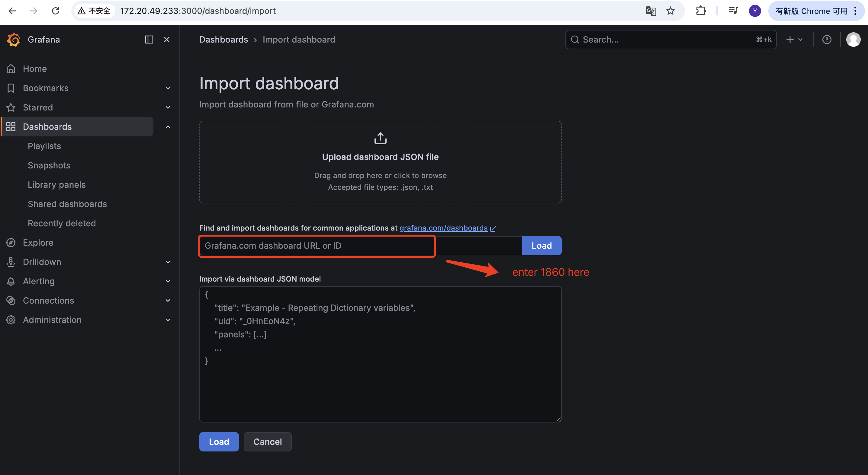
Task: Focus Grafana.com dashboard URL or ID field
Action: [361, 245]
